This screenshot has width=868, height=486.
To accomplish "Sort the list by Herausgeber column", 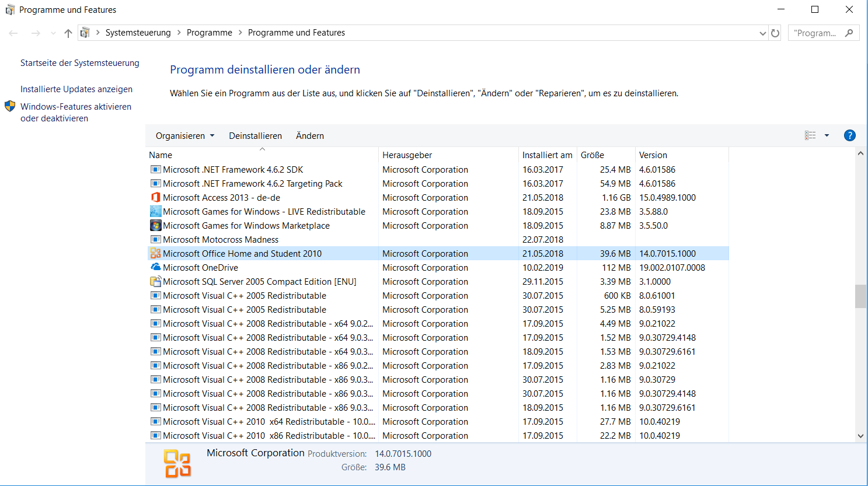I will pos(448,155).
